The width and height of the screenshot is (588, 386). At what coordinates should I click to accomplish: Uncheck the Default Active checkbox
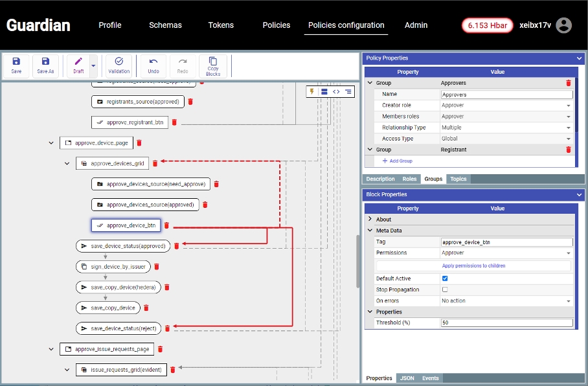[x=445, y=278]
